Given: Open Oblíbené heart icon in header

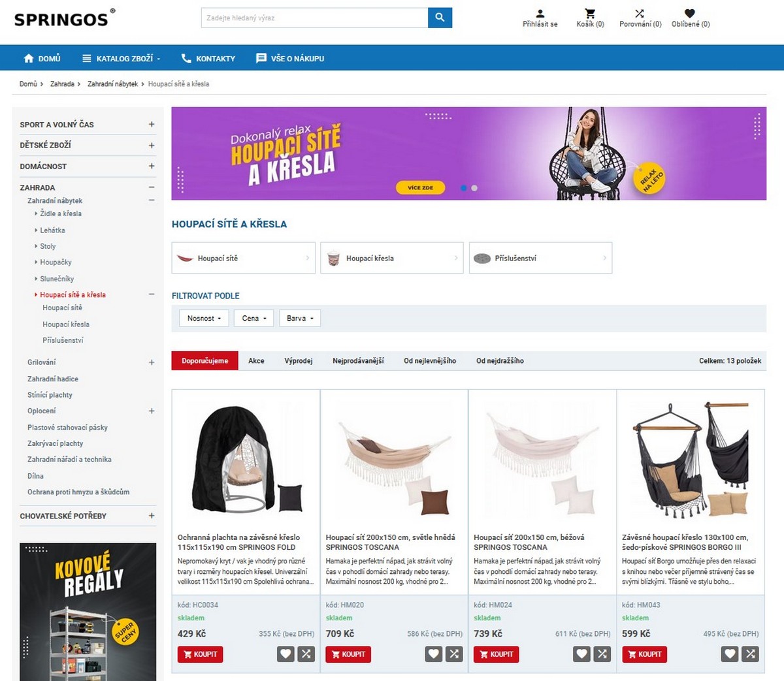Looking at the screenshot, I should pos(690,14).
